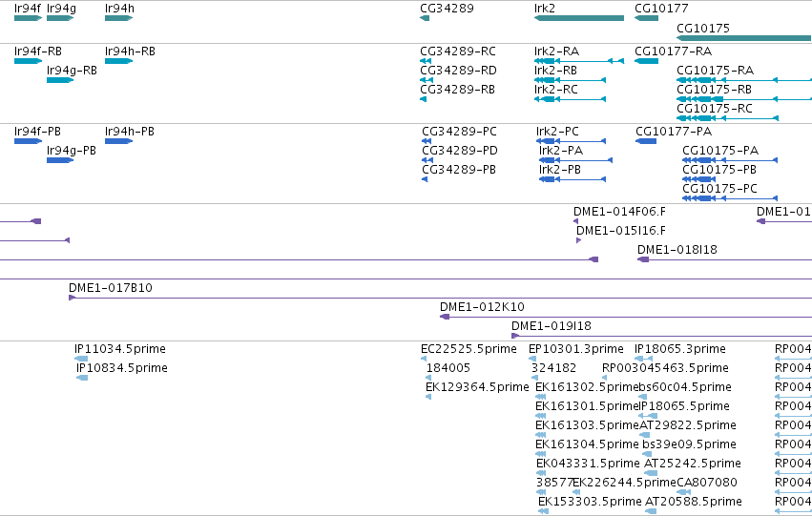Click the Irk2 gene bar
The height and width of the screenshot is (516, 812).
coord(579,18)
